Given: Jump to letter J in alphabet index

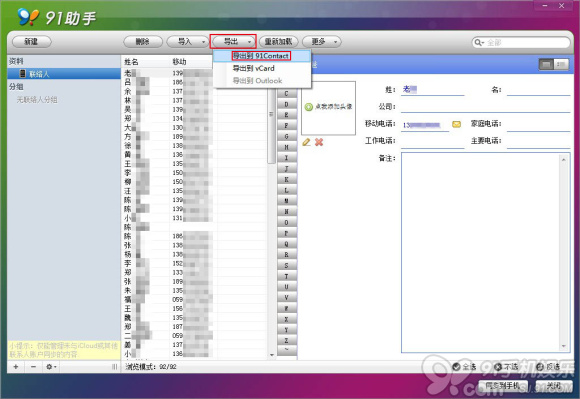Looking at the screenshot, I should click(287, 169).
